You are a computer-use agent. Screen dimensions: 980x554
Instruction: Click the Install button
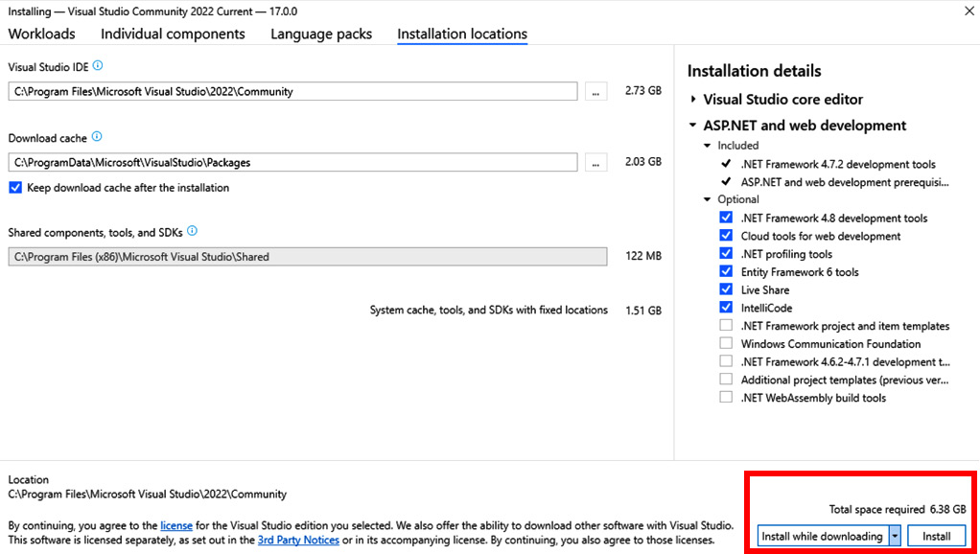click(936, 536)
